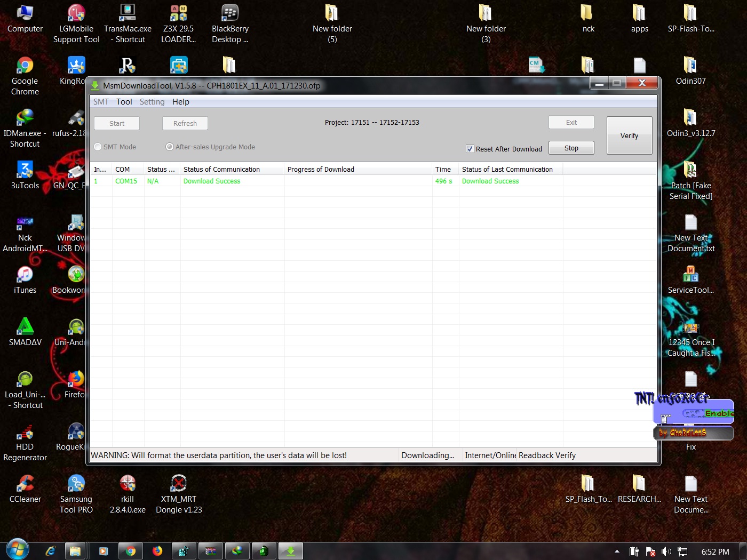This screenshot has width=747, height=560.
Task: Click the 496 s time value
Action: point(444,181)
